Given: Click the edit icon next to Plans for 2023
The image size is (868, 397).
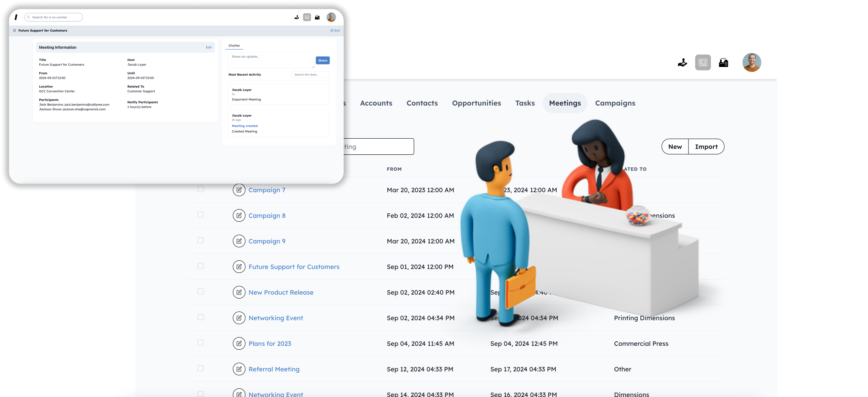Looking at the screenshot, I should 239,343.
